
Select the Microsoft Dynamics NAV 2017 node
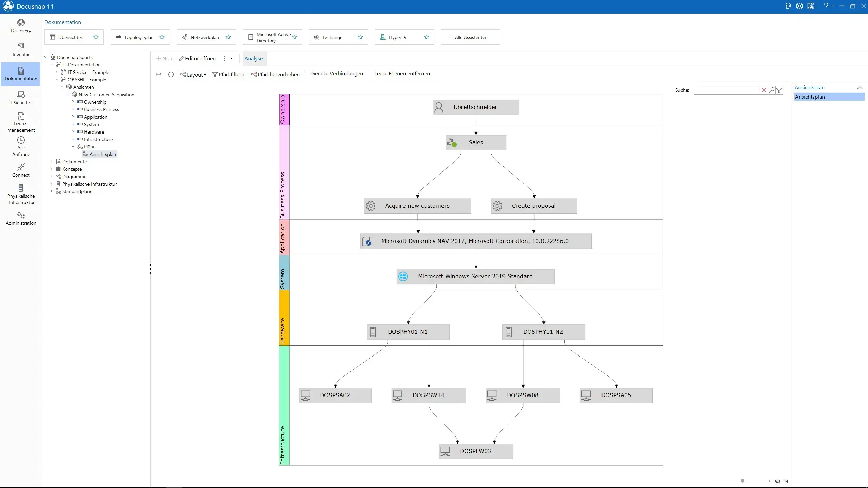tap(476, 241)
